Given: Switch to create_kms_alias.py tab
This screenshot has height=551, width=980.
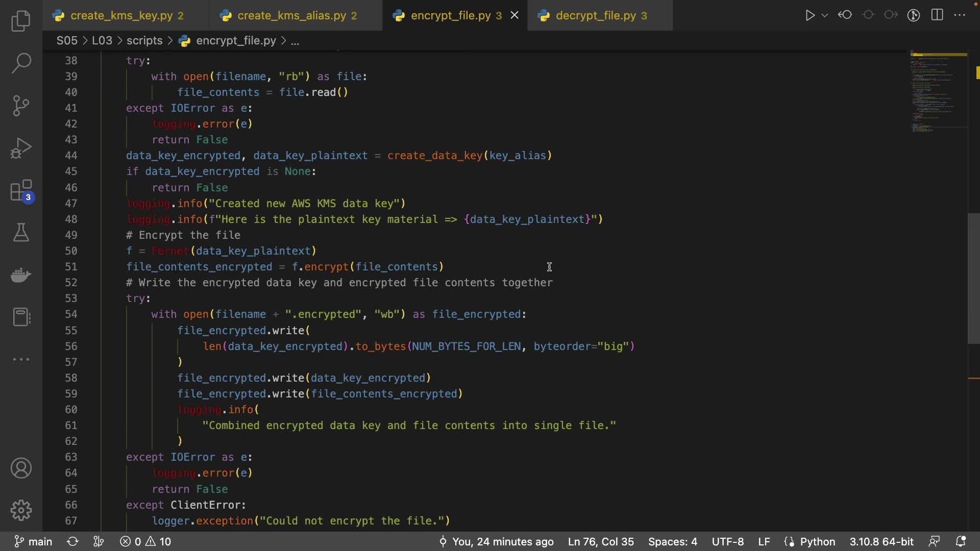Looking at the screenshot, I should point(291,15).
